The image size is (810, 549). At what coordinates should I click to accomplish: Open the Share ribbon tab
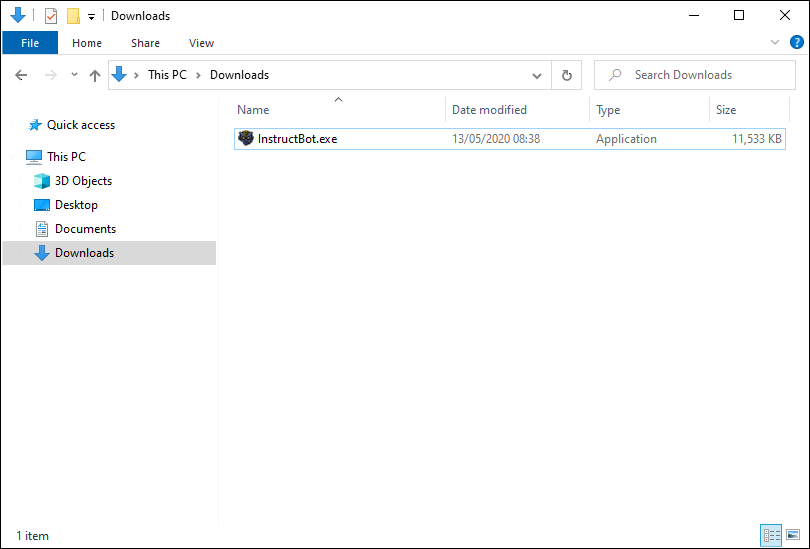(145, 43)
